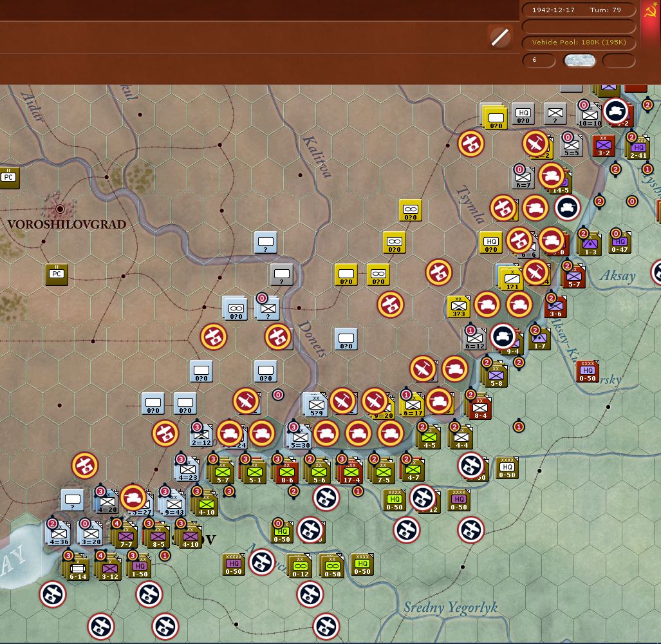Select the enemy 6=12 infantry unit
Image resolution: width=661 pixels, height=644 pixels.
pos(475,338)
